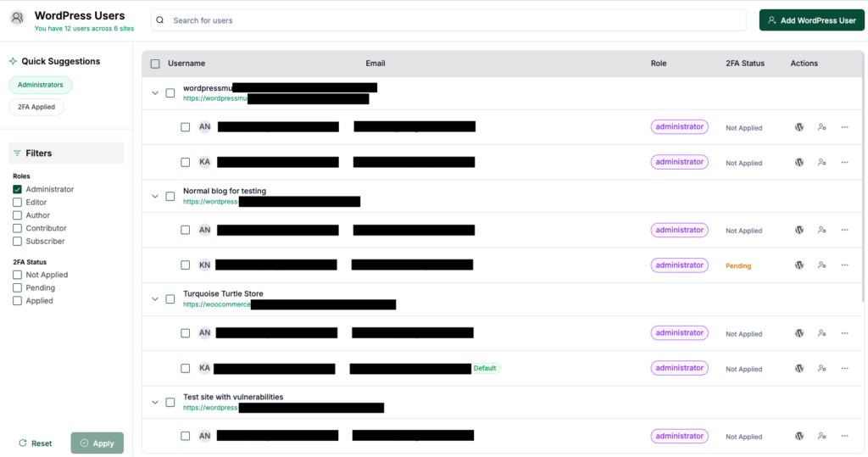868x457 pixels.
Task: Check the Not Applied 2FA status filter
Action: point(17,275)
